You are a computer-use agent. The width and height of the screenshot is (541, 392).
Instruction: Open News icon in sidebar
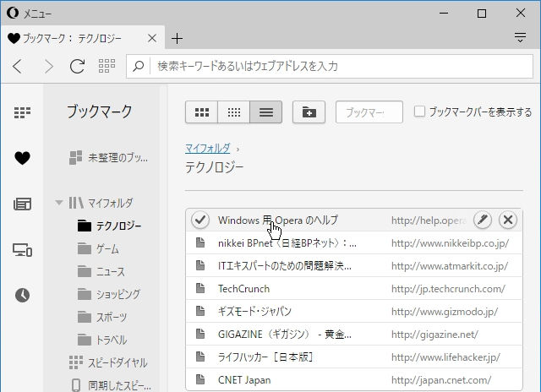(x=23, y=204)
